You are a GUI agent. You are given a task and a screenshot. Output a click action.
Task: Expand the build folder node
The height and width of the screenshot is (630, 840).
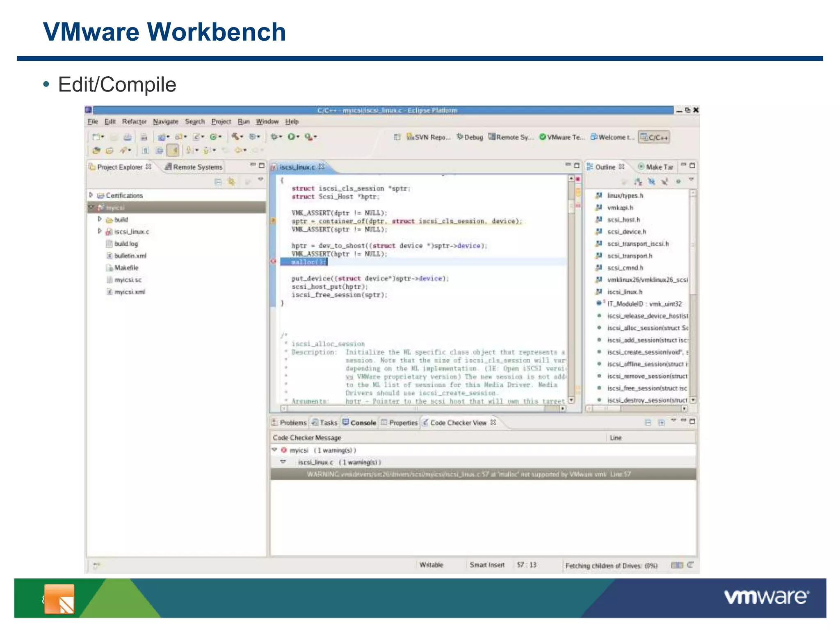coord(99,219)
